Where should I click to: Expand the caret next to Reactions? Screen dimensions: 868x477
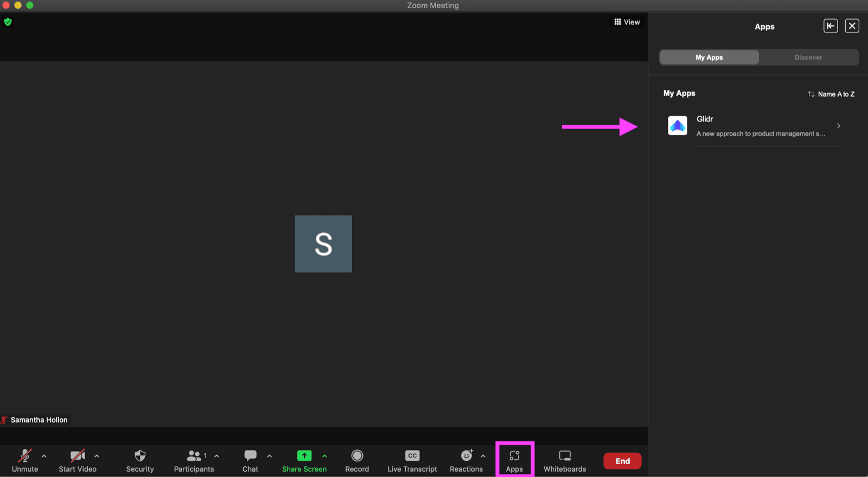[x=483, y=456]
